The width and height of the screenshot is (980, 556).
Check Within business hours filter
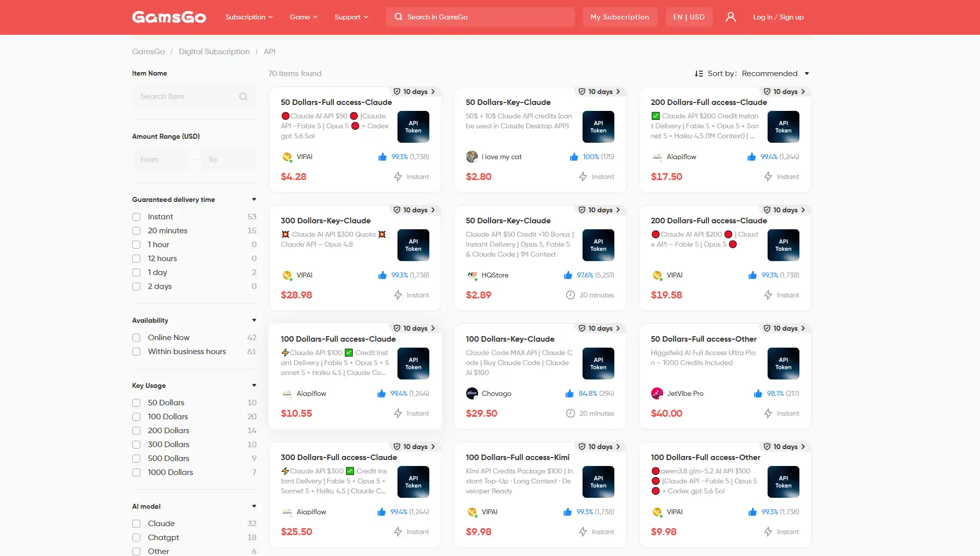click(136, 352)
